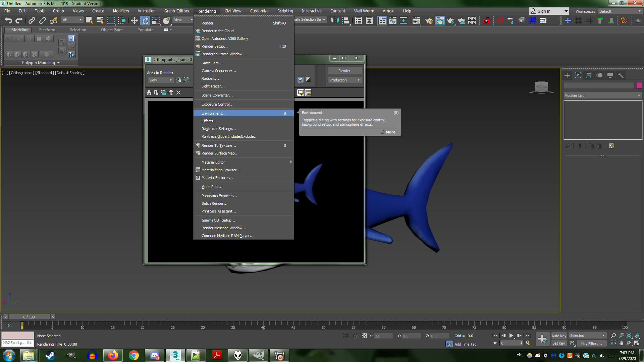Click Add Time Tag label
This screenshot has height=362, width=644.
(465, 344)
